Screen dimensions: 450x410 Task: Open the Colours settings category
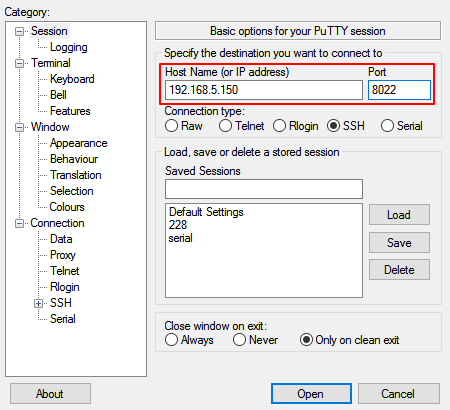[67, 207]
